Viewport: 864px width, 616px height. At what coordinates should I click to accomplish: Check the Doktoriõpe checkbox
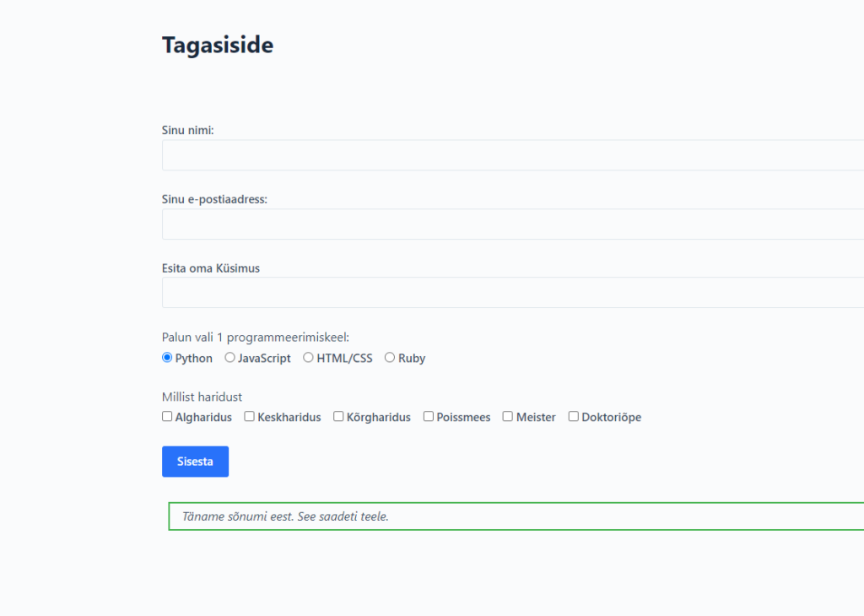click(x=574, y=417)
